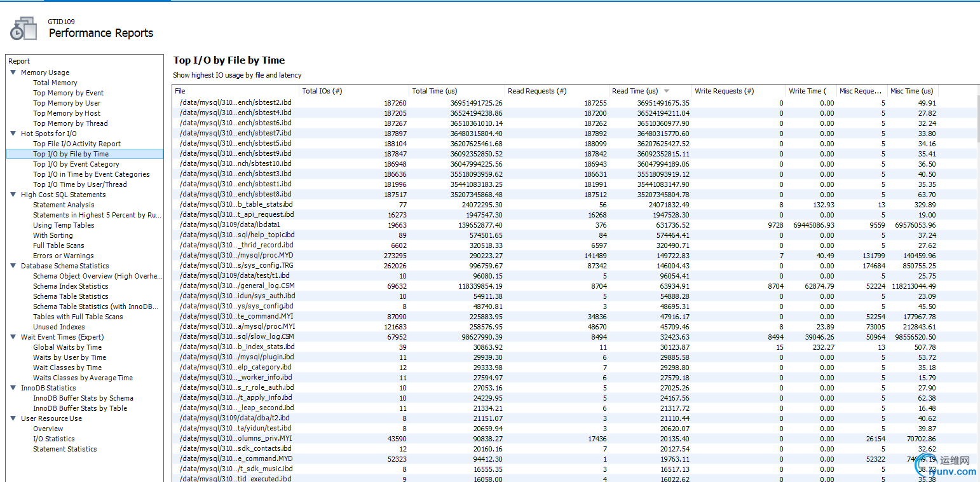The width and height of the screenshot is (980, 482).
Task: Open Top I/O Time by User/Thread
Action: pos(80,184)
